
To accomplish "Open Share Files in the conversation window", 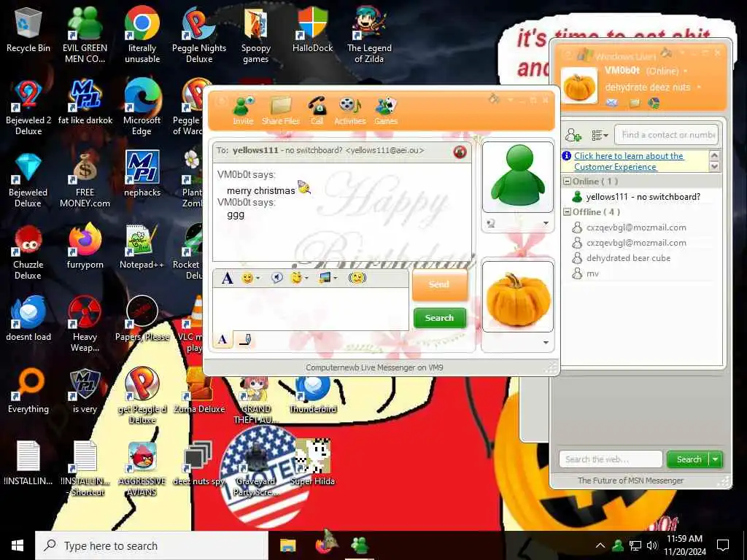I will pyautogui.click(x=281, y=111).
